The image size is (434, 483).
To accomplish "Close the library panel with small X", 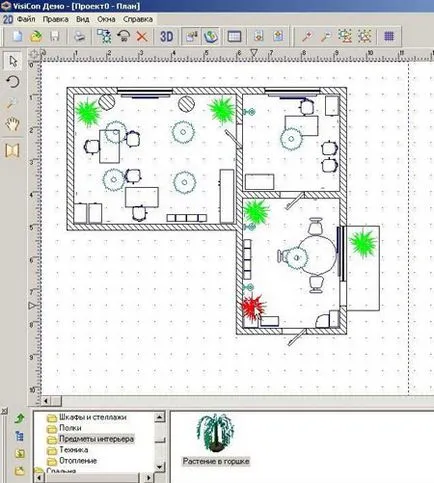I will (4, 411).
